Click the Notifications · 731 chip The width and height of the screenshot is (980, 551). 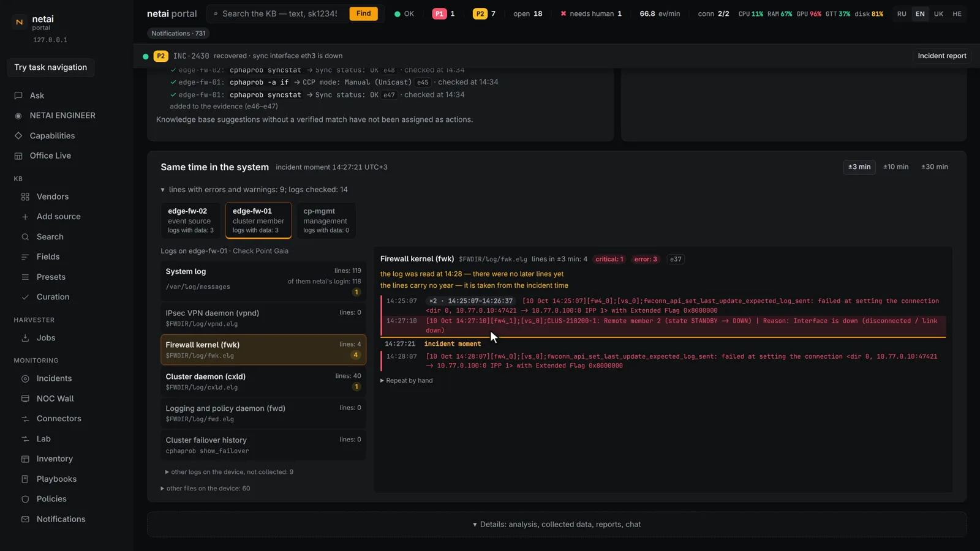[178, 34]
